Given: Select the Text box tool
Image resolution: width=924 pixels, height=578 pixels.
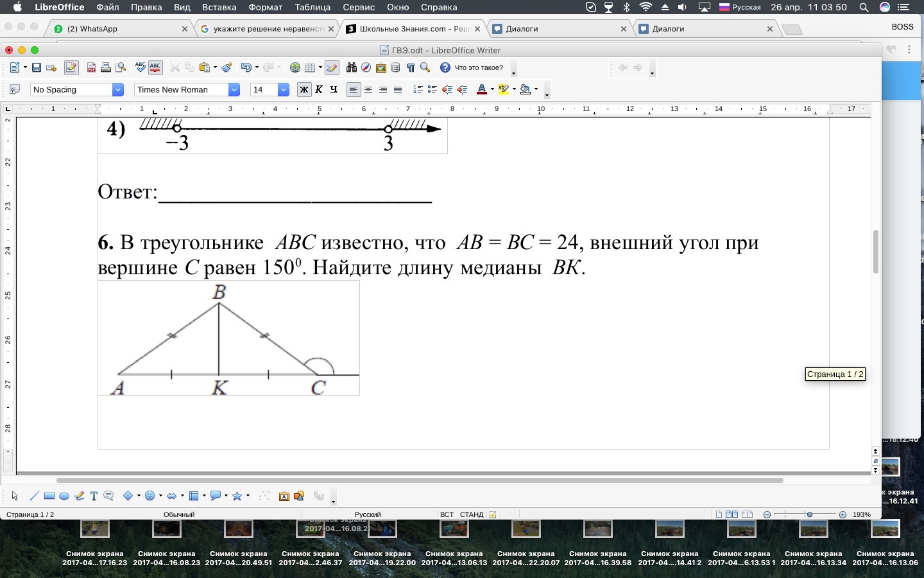Looking at the screenshot, I should coord(94,496).
